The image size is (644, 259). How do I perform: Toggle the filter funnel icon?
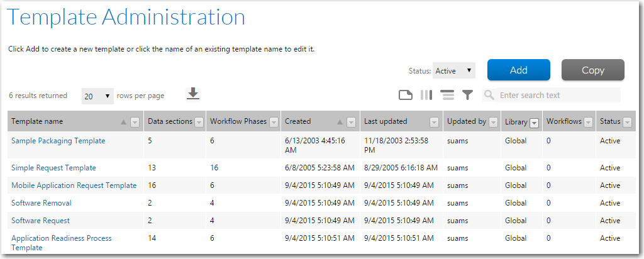click(467, 95)
